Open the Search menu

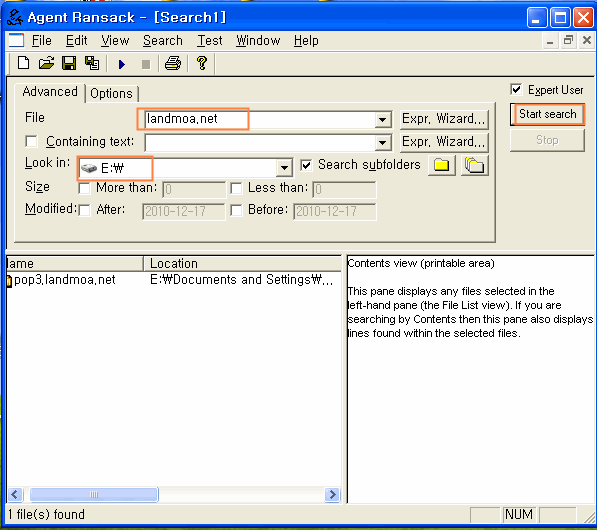(x=163, y=40)
